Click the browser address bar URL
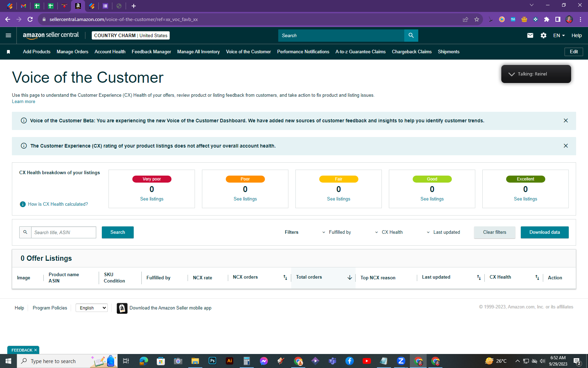 click(124, 19)
